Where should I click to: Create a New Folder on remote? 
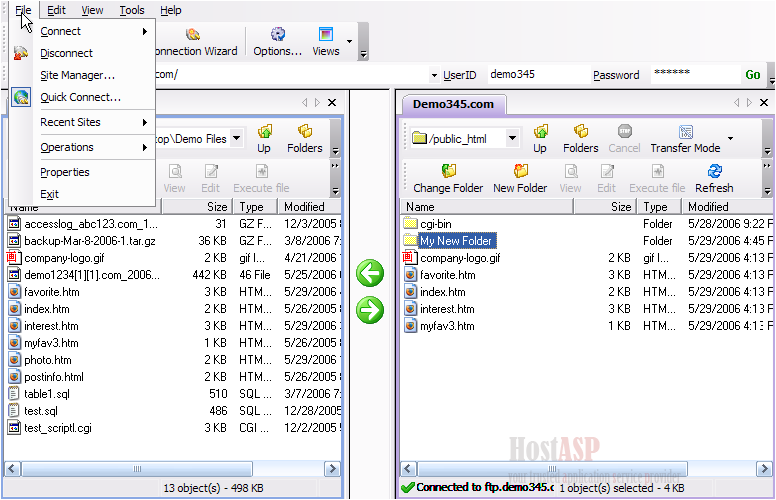(520, 179)
